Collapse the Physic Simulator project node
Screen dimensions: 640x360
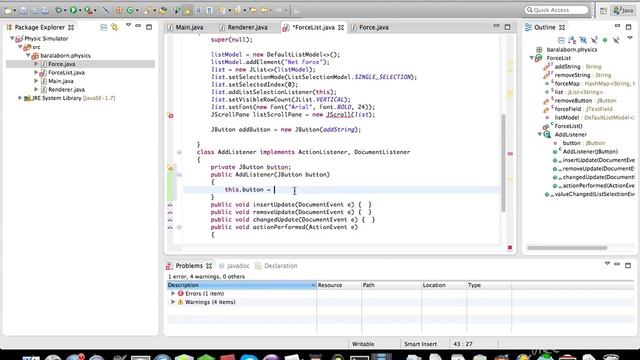coord(12,38)
